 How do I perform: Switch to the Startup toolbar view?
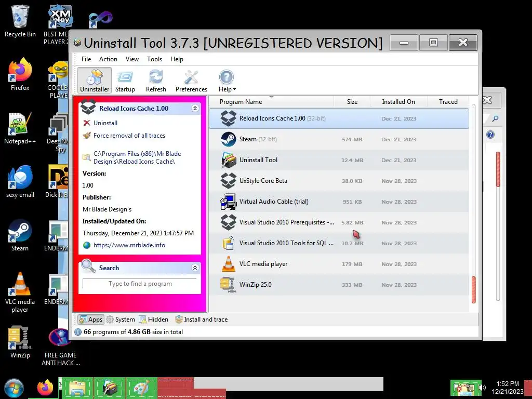point(125,80)
